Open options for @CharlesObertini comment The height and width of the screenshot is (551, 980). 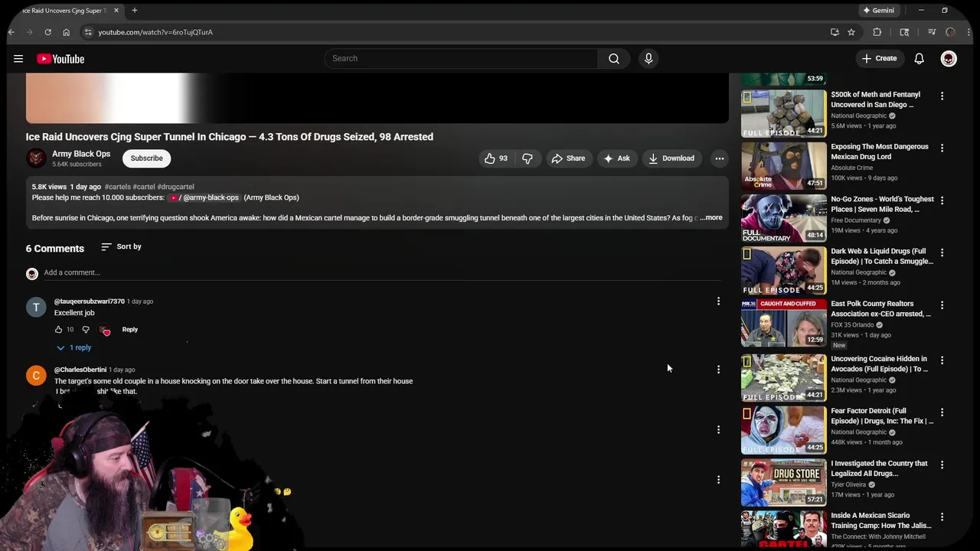[718, 370]
